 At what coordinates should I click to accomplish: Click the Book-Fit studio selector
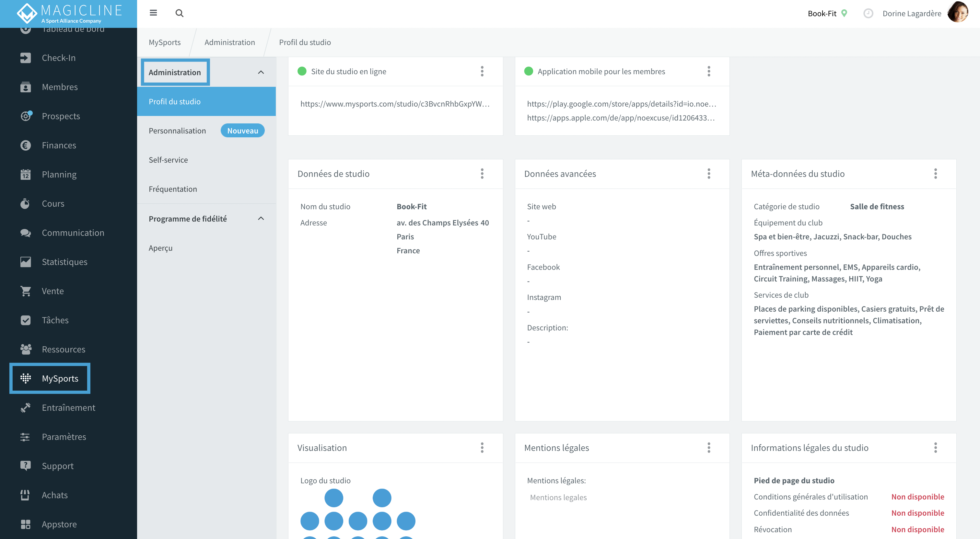pyautogui.click(x=827, y=13)
